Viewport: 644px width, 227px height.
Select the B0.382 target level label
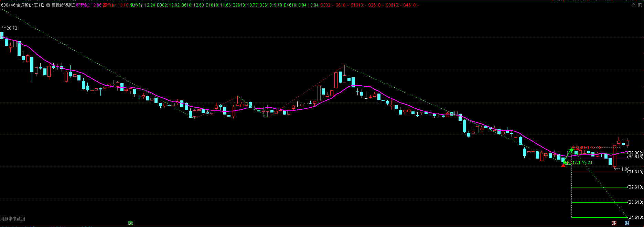click(x=635, y=153)
